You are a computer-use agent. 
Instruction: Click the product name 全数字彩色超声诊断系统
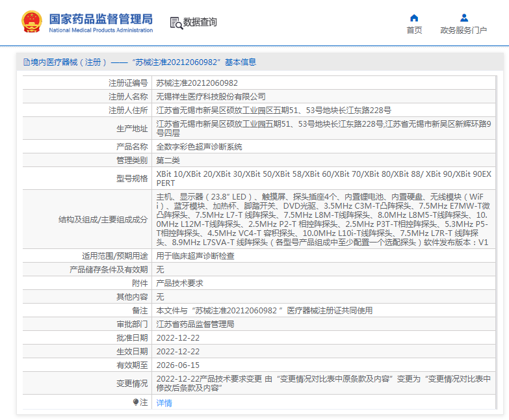click(x=199, y=147)
